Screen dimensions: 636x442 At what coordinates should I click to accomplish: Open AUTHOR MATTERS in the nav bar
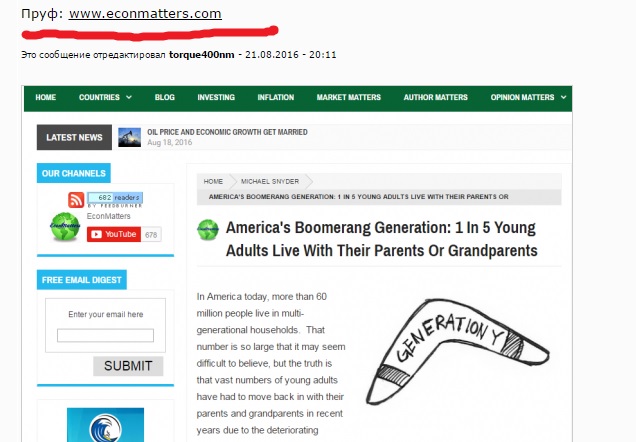(436, 97)
